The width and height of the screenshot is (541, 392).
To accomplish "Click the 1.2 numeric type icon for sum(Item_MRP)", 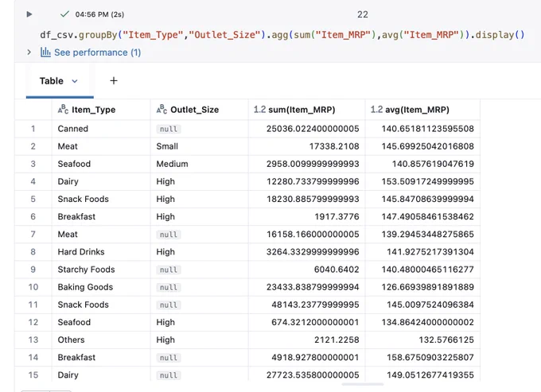I will click(x=259, y=110).
